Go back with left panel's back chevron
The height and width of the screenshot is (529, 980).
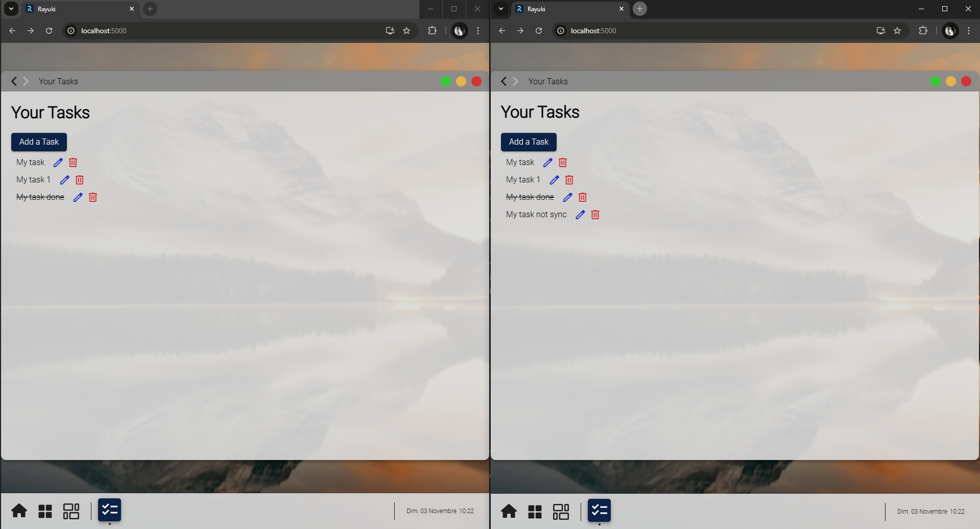[14, 81]
